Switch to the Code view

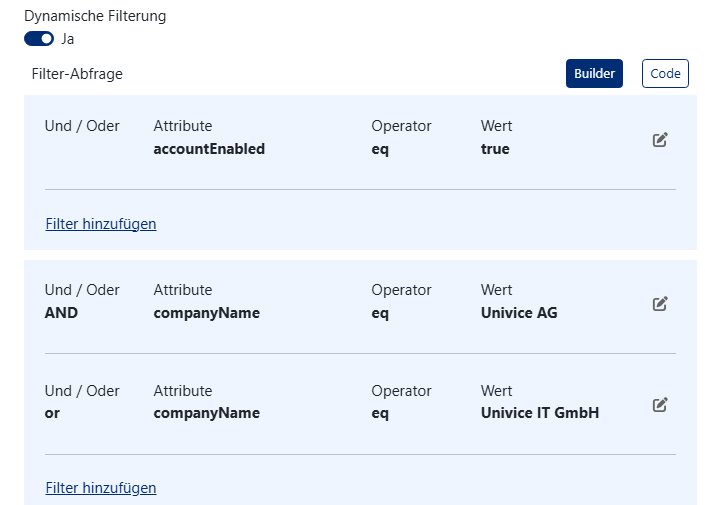tap(665, 74)
